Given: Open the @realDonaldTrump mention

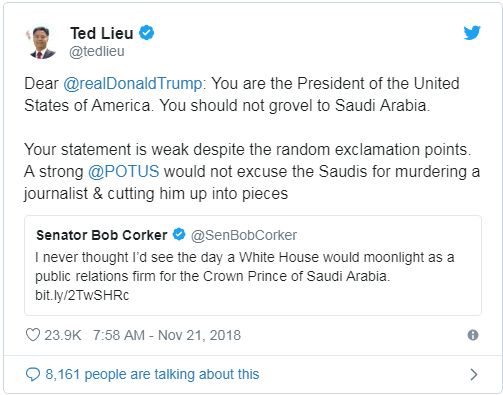Looking at the screenshot, I should click(132, 83).
